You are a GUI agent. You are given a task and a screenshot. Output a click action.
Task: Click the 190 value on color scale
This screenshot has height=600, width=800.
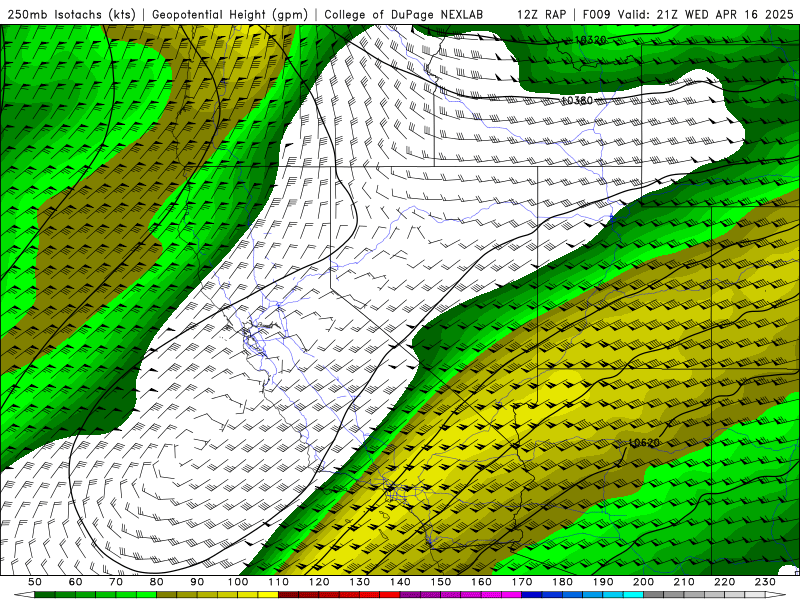pyautogui.click(x=603, y=582)
